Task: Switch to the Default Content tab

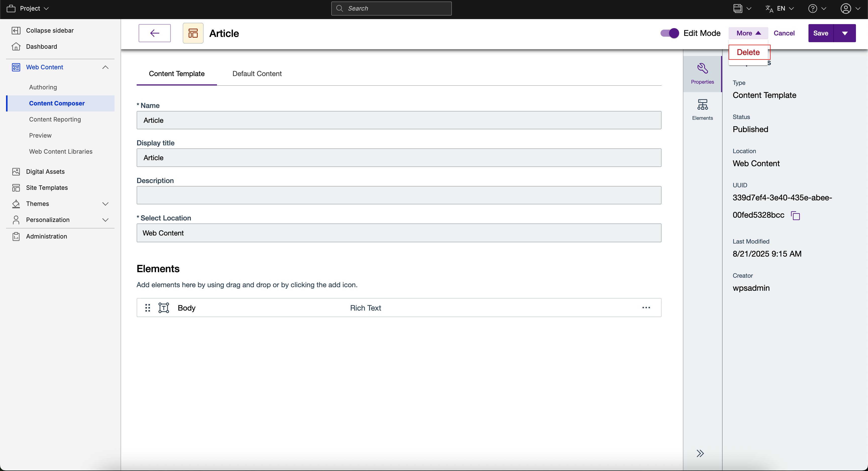Action: tap(257, 74)
